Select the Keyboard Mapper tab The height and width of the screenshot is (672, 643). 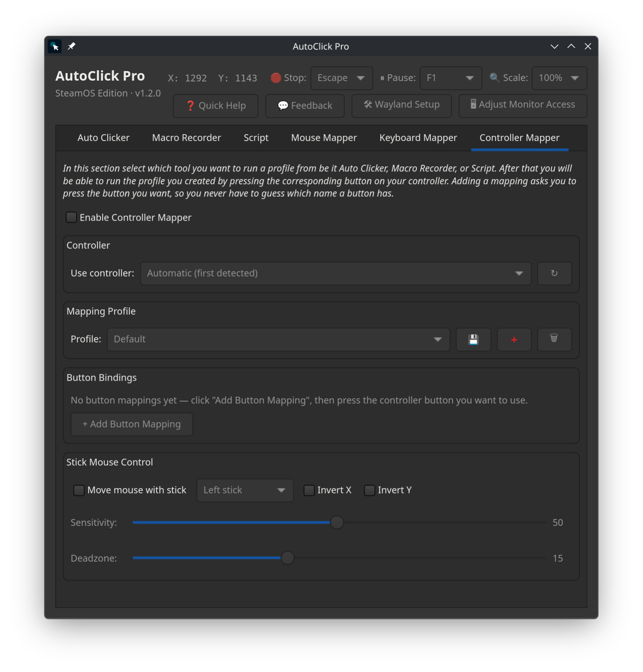[418, 138]
